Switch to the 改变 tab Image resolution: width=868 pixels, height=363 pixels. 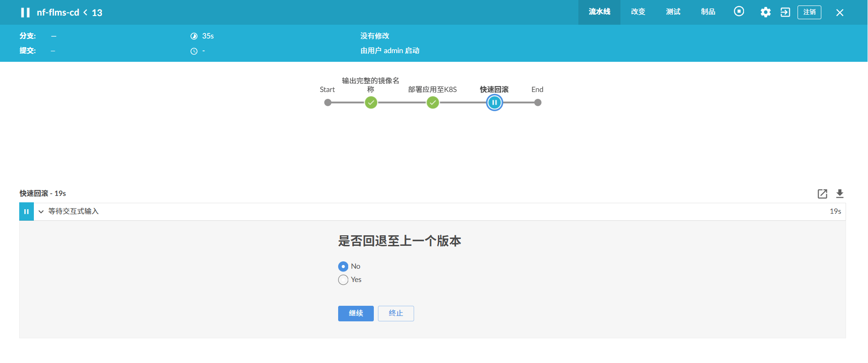(x=638, y=12)
